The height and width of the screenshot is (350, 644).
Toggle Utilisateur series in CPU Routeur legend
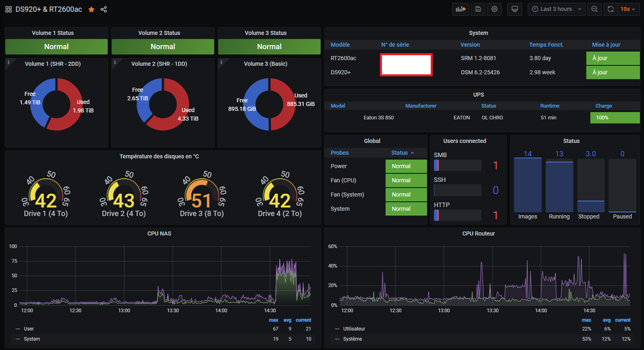tap(354, 329)
